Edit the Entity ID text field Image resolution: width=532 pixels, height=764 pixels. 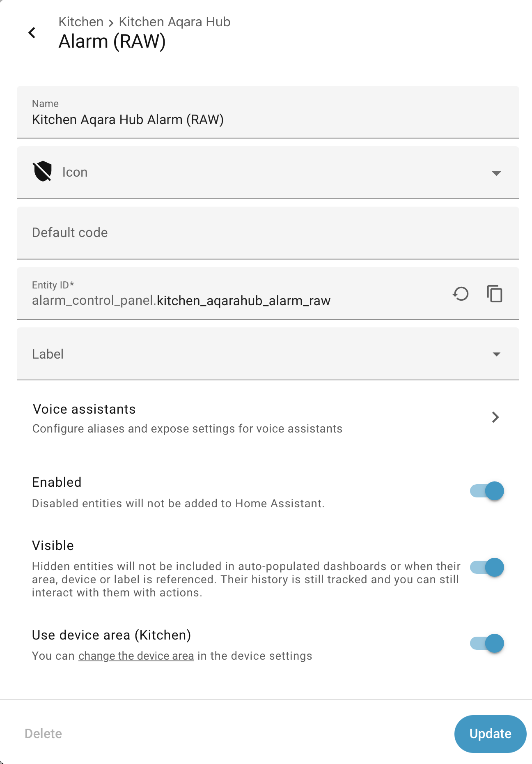coord(243,301)
